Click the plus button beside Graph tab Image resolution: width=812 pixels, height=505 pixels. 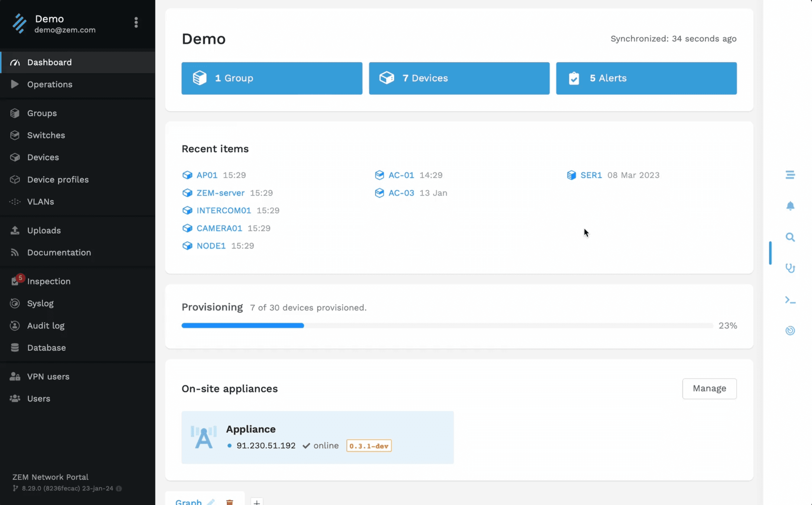click(257, 502)
